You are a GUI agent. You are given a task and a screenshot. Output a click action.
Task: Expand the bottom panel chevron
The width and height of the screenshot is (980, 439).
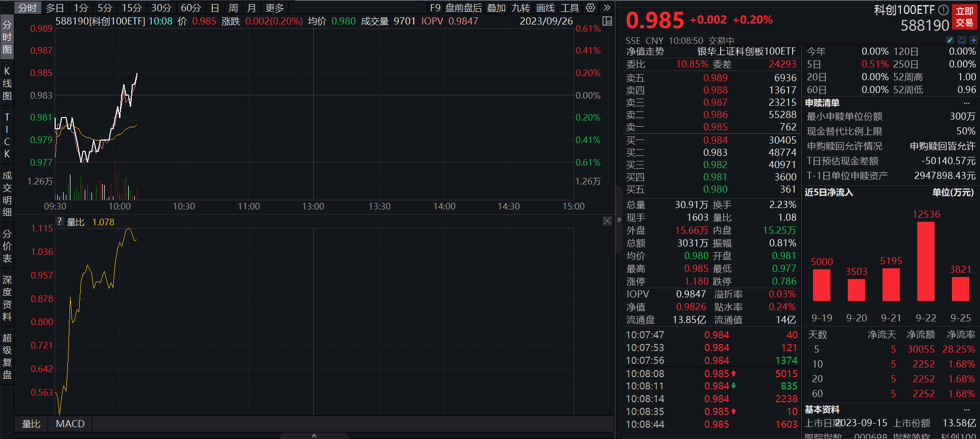pyautogui.click(x=314, y=435)
